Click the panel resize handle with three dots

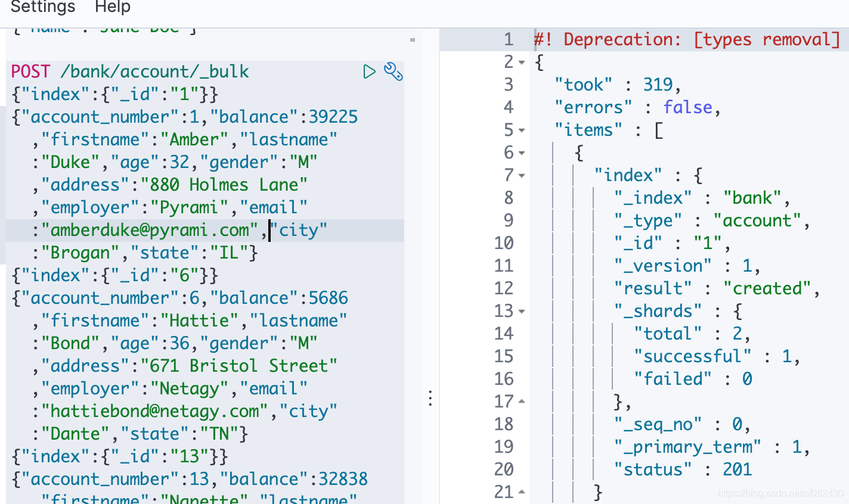click(x=430, y=398)
